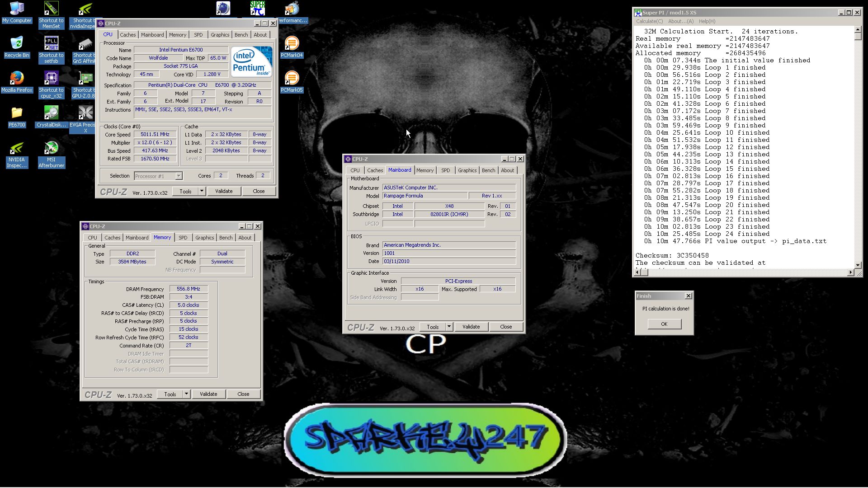Click Close button in CPU-Z Memory window
The width and height of the screenshot is (868, 488).
(x=243, y=394)
